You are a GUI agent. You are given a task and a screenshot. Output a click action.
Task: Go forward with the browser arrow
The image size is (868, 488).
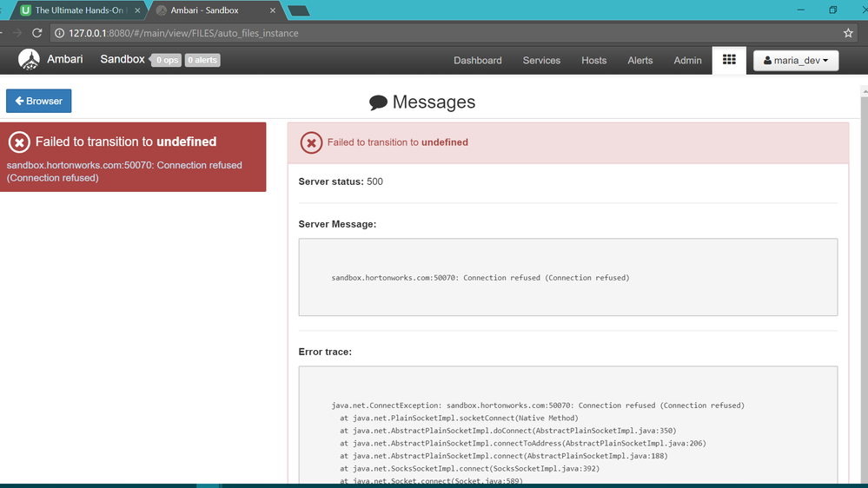tap(17, 33)
